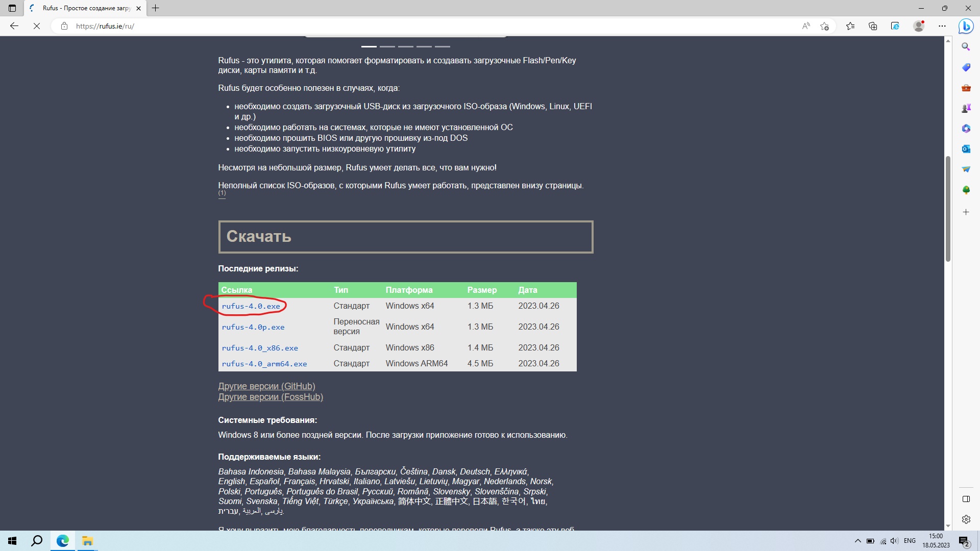Open tab actions menu button

tap(12, 8)
